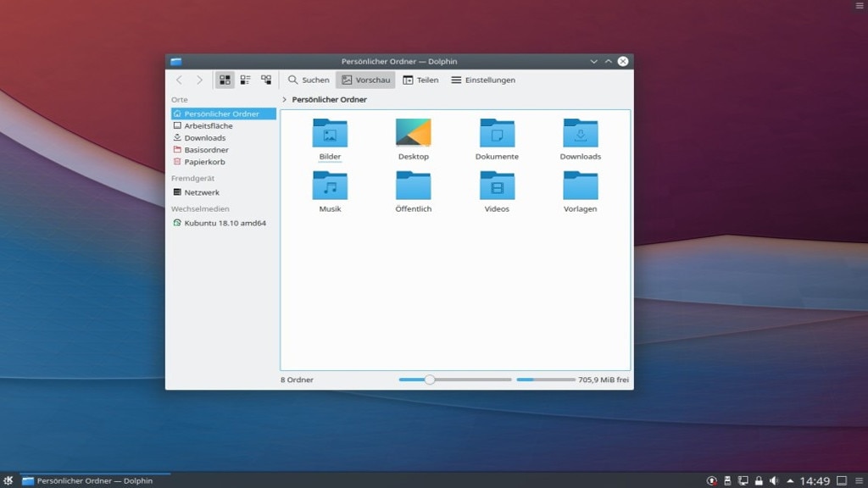868x488 pixels.
Task: Navigate back with the left arrow
Action: coord(179,80)
